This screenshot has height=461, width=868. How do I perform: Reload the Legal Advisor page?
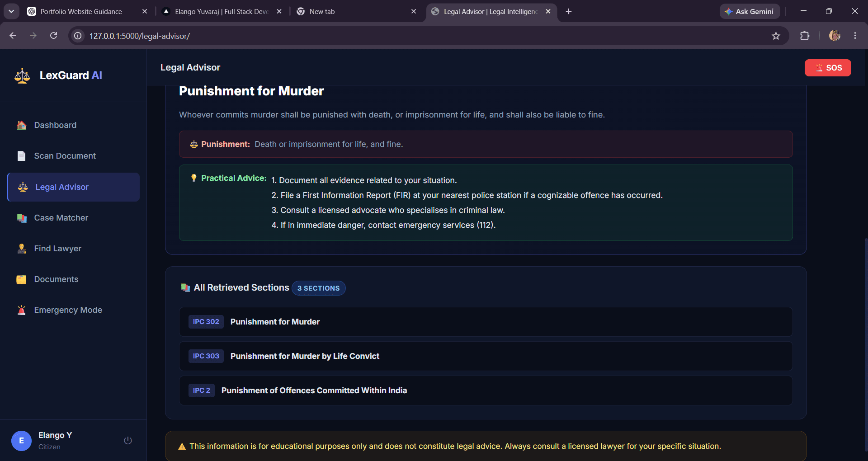tap(53, 36)
